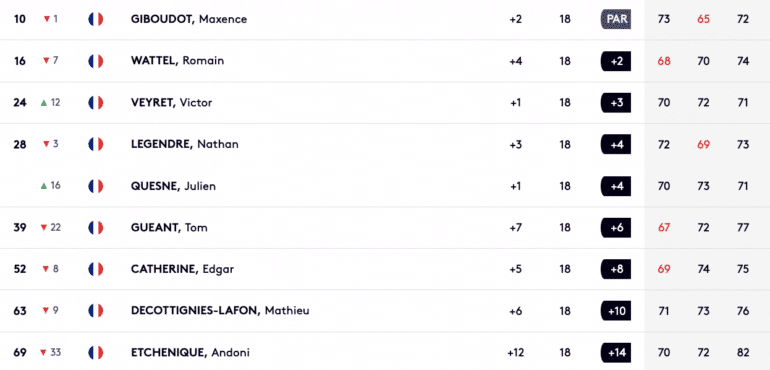Click the PAR score badge for GIBOUDOT

616,19
